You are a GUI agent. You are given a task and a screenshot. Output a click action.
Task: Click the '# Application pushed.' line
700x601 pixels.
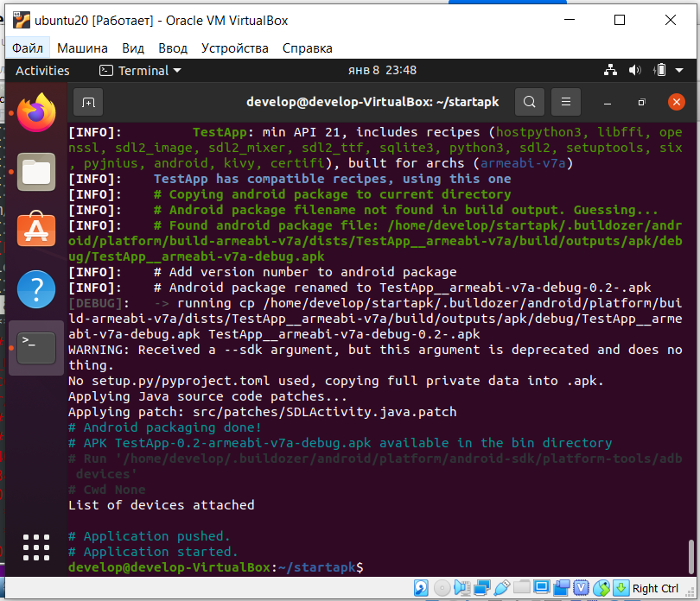pyautogui.click(x=150, y=536)
